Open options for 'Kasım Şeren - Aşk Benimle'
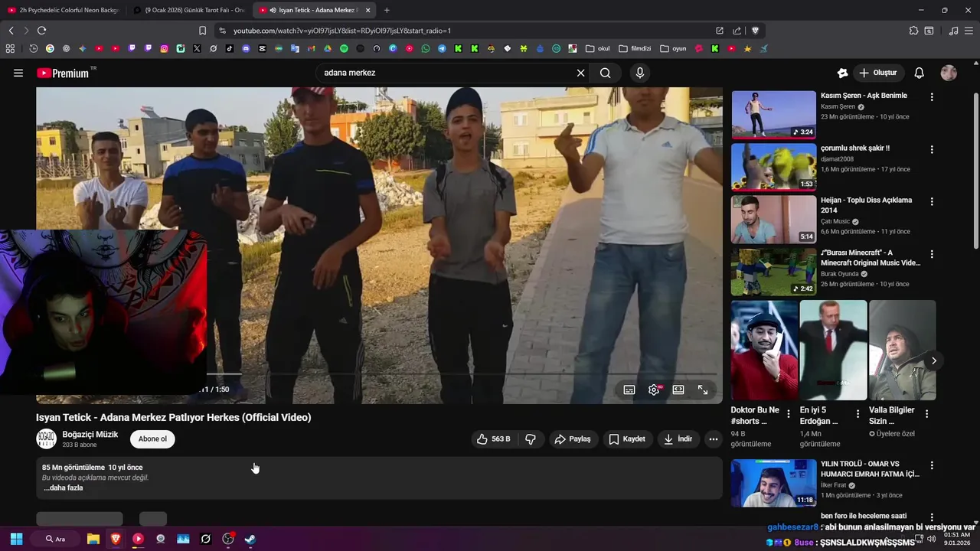The height and width of the screenshot is (551, 980). (x=932, y=97)
